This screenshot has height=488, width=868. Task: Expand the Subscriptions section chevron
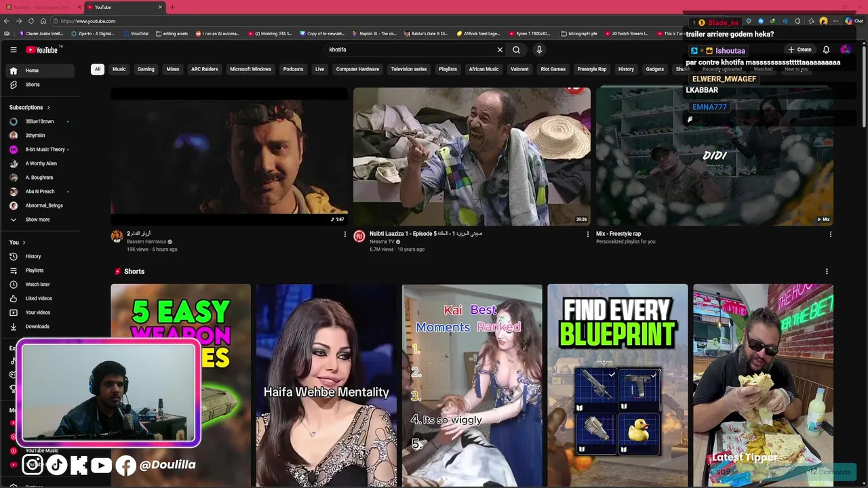tap(48, 108)
